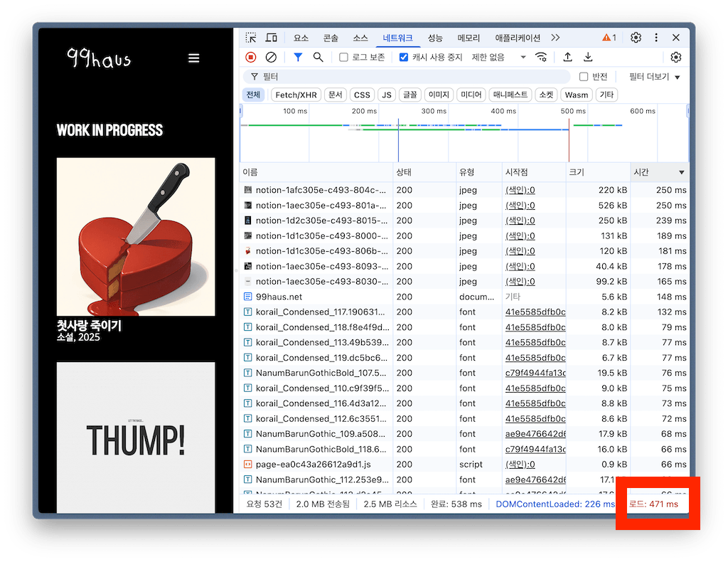728x562 pixels.
Task: Expand the 필터 더보기 dropdown
Action: 654,77
